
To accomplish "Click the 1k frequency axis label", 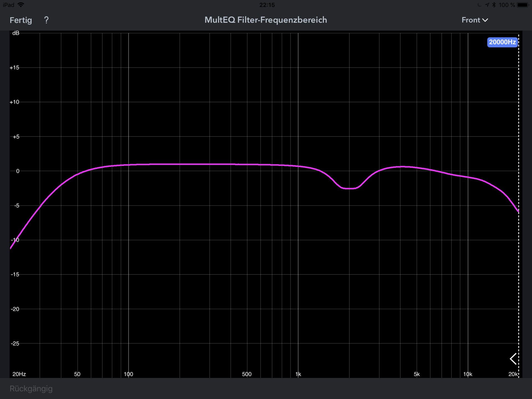I will 298,374.
